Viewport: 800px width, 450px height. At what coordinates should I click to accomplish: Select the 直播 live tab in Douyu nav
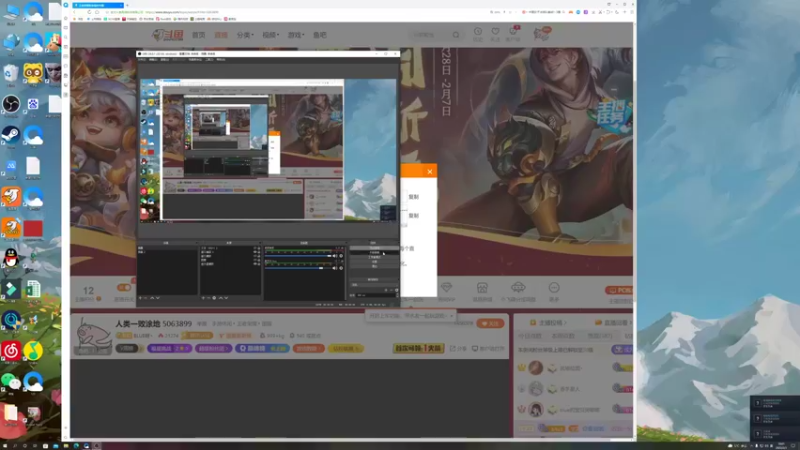221,35
